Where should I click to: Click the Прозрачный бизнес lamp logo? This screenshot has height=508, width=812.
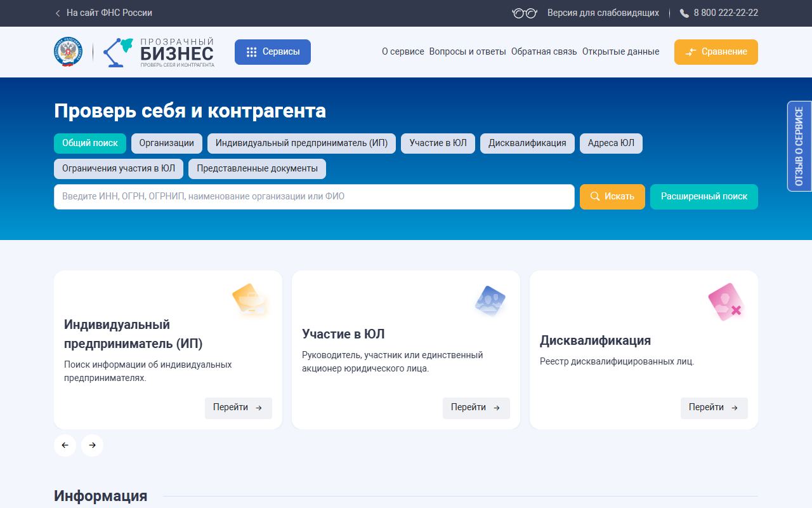point(159,52)
